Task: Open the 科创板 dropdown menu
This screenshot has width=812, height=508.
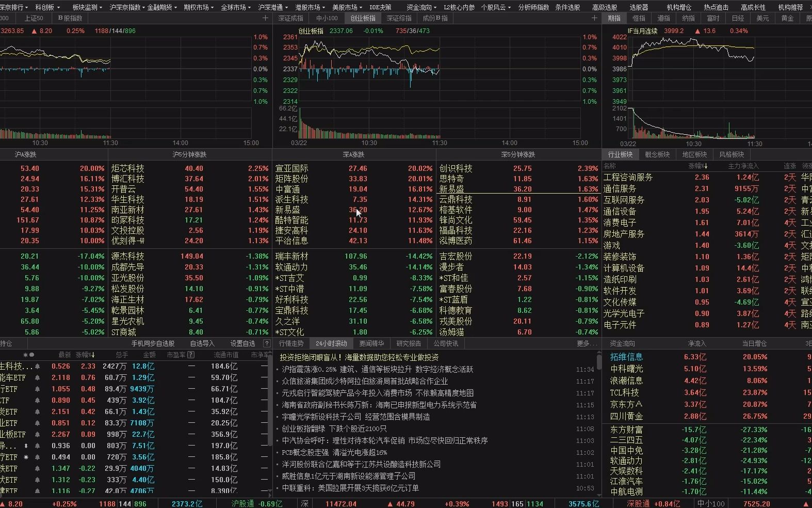Action: coord(47,7)
